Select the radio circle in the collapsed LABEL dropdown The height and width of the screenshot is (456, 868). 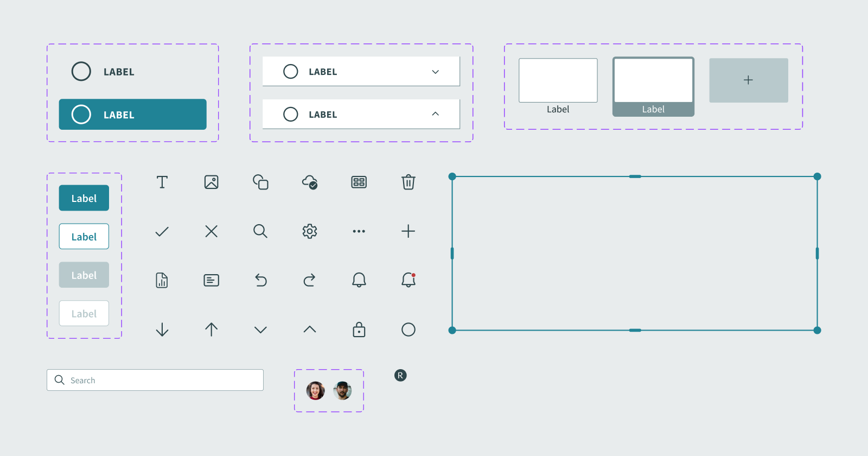pos(291,71)
